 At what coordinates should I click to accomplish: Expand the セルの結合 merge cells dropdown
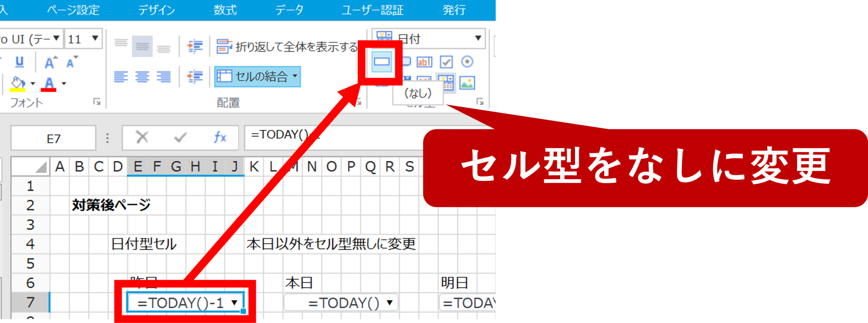(x=295, y=76)
